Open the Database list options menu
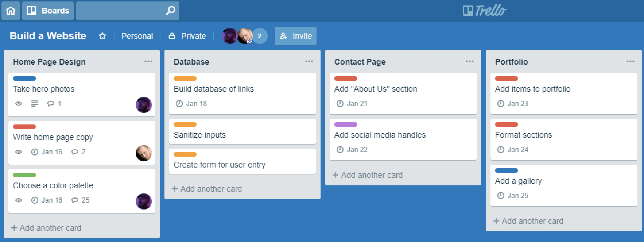This screenshot has height=242, width=644. [x=309, y=61]
